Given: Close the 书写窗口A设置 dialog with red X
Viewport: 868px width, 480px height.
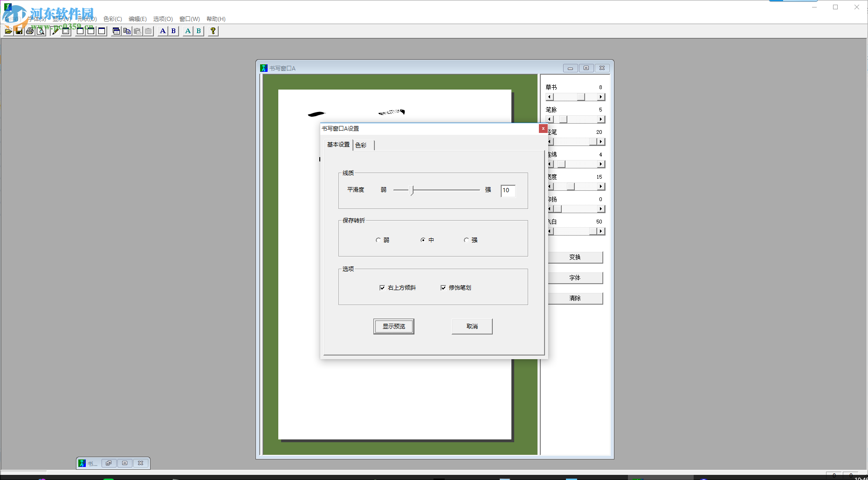Looking at the screenshot, I should coord(543,128).
